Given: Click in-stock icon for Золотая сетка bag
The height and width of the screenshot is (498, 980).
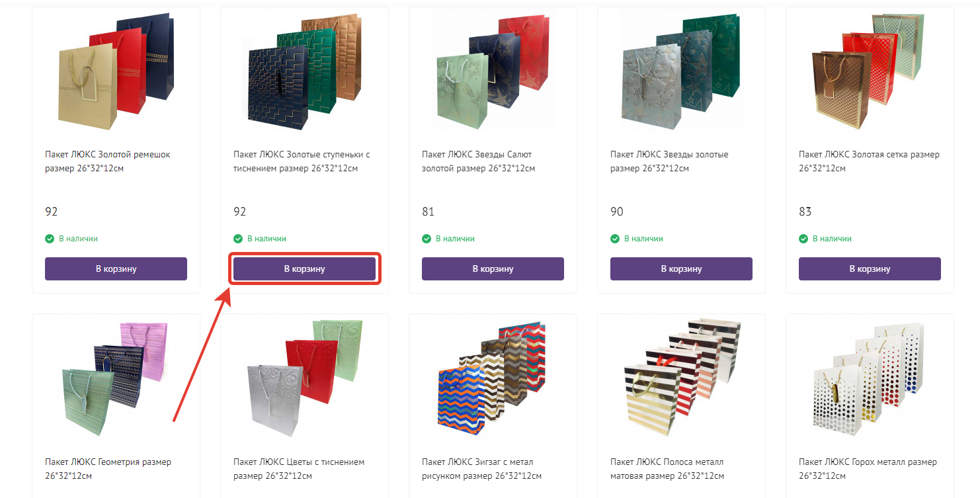Looking at the screenshot, I should tap(803, 239).
